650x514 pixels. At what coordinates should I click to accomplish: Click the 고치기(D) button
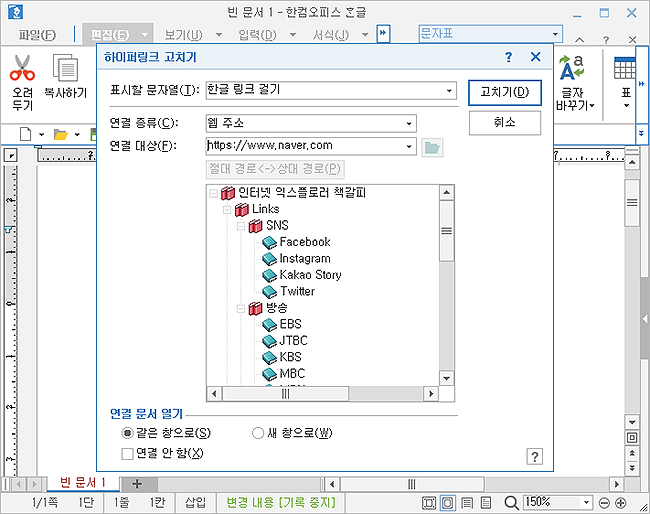(x=505, y=92)
